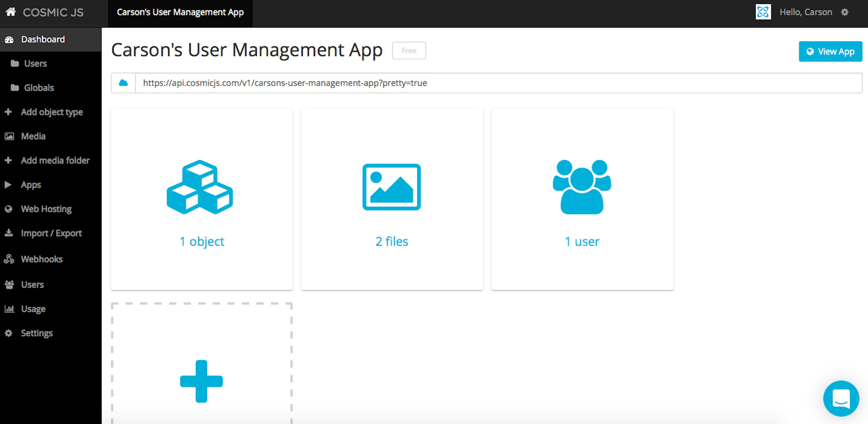Image resolution: width=868 pixels, height=424 pixels.
Task: Click the gear icon next to Hello, Carson
Action: pyautogui.click(x=844, y=12)
